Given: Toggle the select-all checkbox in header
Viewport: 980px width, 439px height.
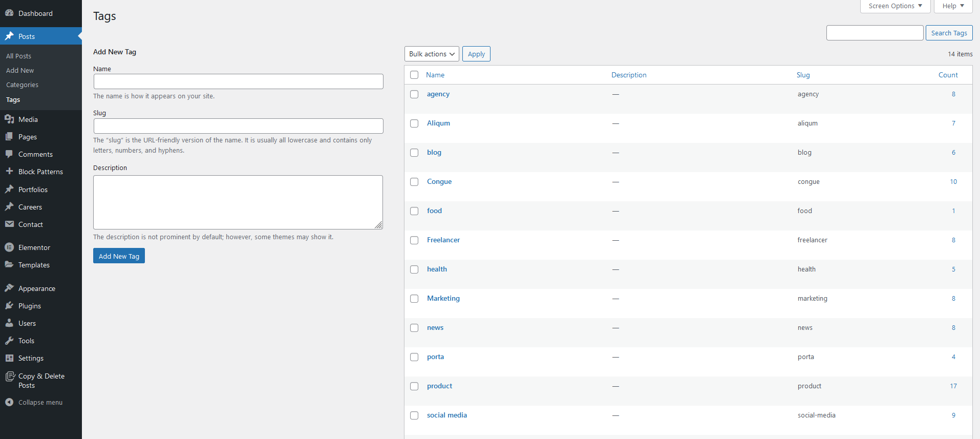Looking at the screenshot, I should click(x=414, y=75).
